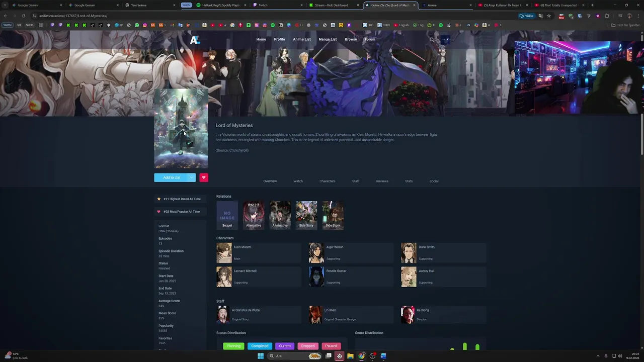Open Anime List in navigation
This screenshot has width=644, height=362.
point(302,39)
